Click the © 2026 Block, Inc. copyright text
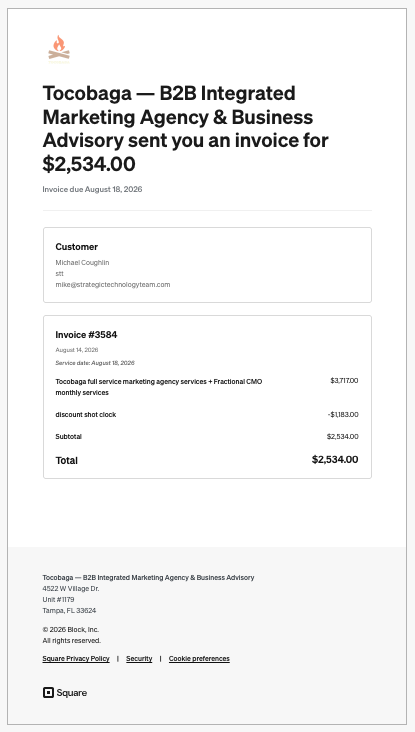The image size is (415, 732). (70, 629)
